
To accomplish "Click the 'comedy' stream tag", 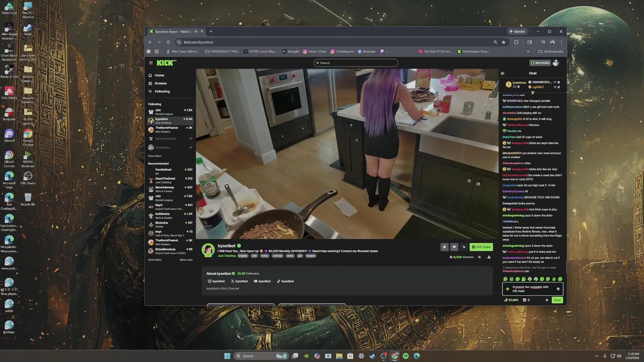I will [x=277, y=256].
